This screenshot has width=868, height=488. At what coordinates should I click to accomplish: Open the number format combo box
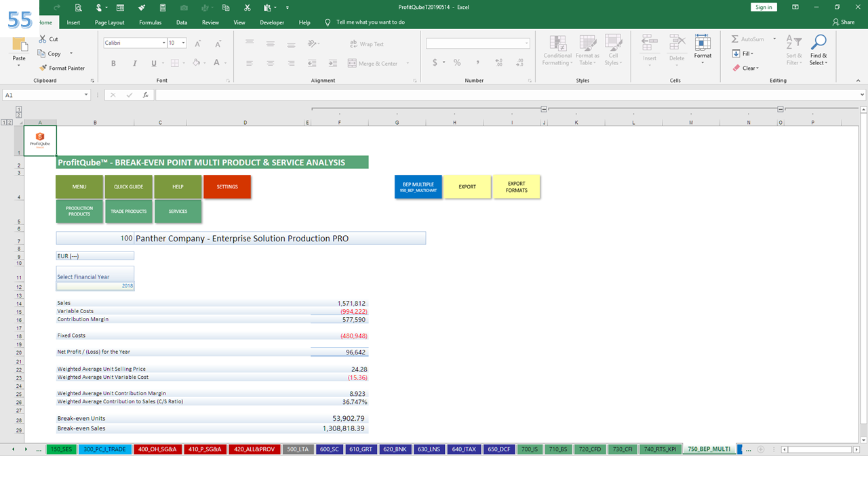[478, 43]
